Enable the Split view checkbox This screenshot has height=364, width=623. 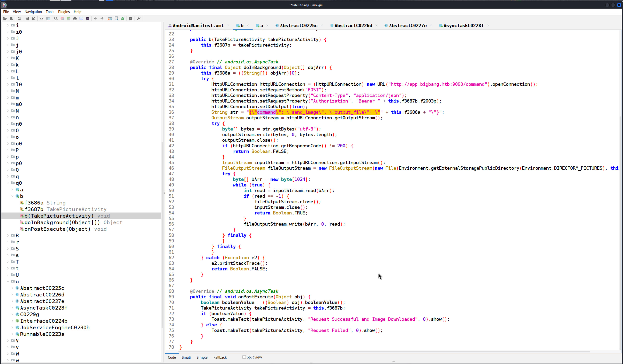[x=244, y=357]
